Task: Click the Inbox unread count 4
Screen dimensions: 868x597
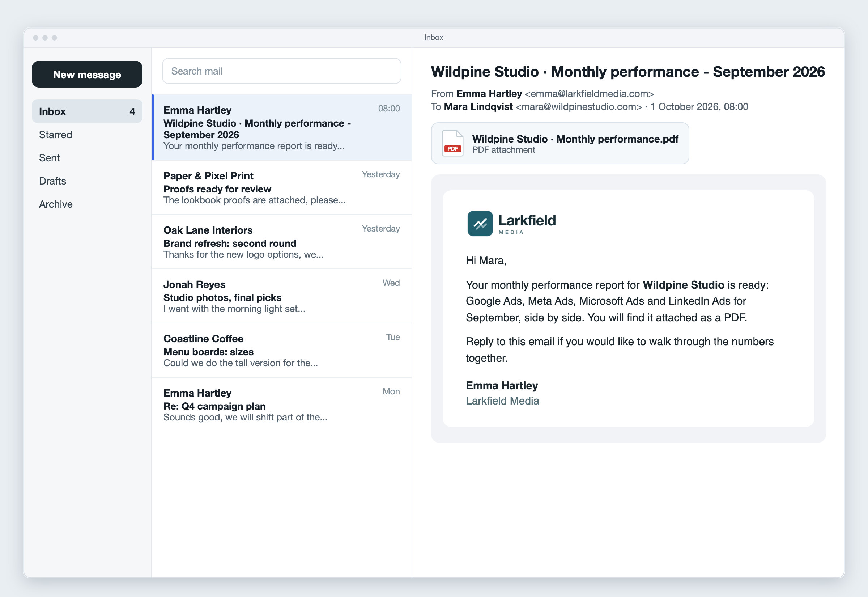Action: 132,111
